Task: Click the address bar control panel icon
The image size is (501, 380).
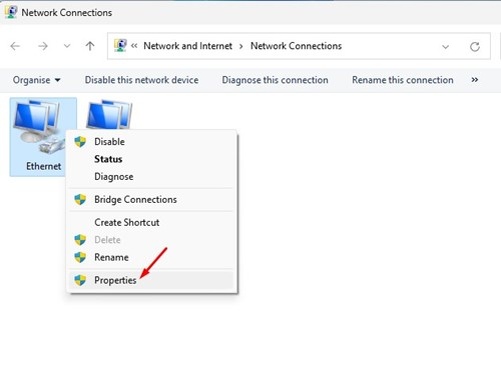Action: tap(120, 46)
